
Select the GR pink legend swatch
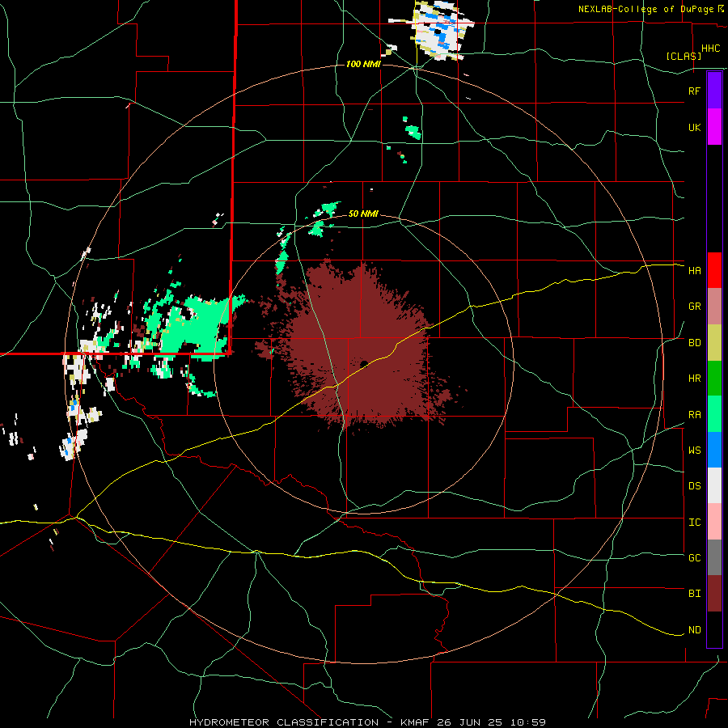coord(714,307)
